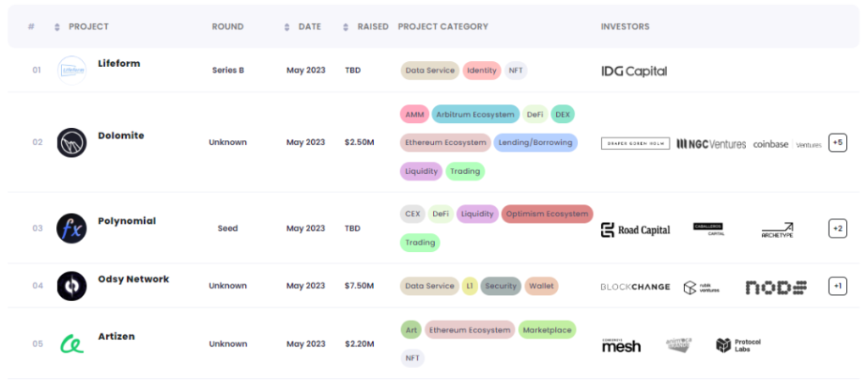Expand Dolomite's +5 more investors
Image resolution: width=868 pixels, height=380 pixels.
[837, 142]
